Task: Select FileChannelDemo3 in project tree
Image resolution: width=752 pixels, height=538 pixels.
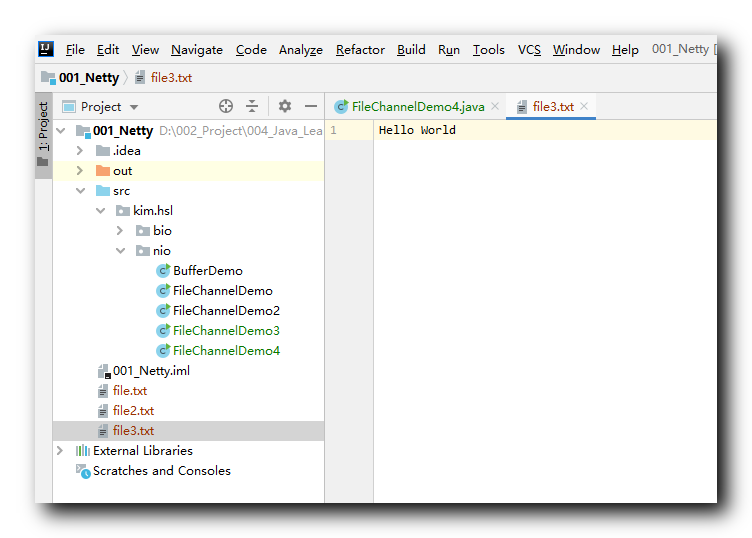Action: (x=226, y=331)
